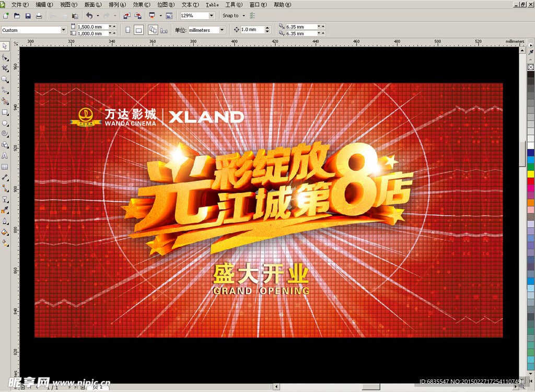Create a new document
535x392 pixels.
(6, 16)
